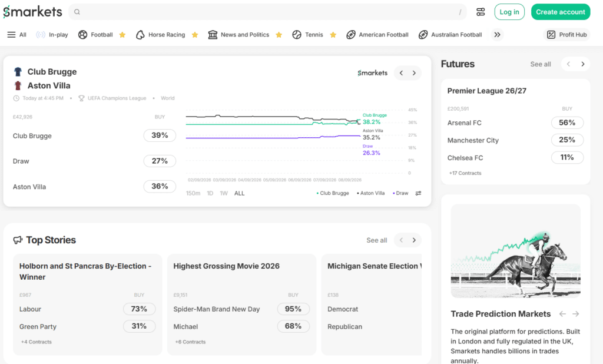The width and height of the screenshot is (603, 364).
Task: Toggle the Tennis favorite star
Action: 333,35
